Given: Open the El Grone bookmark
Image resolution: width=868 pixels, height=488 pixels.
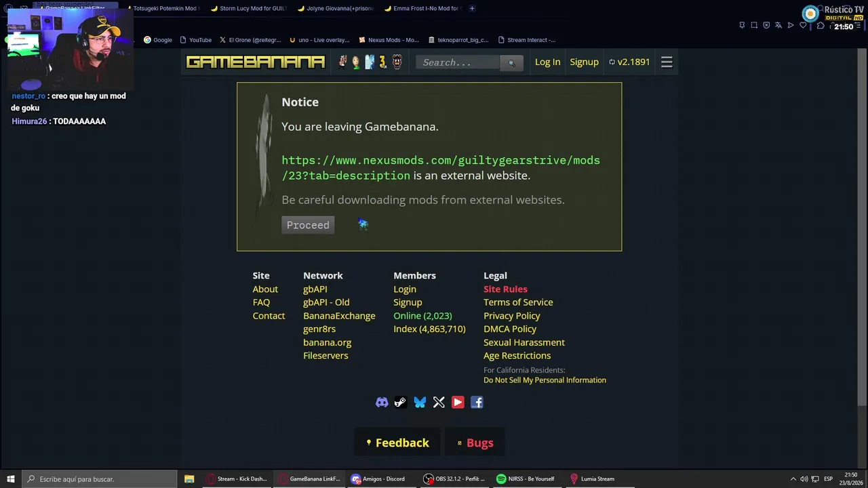Looking at the screenshot, I should (250, 40).
